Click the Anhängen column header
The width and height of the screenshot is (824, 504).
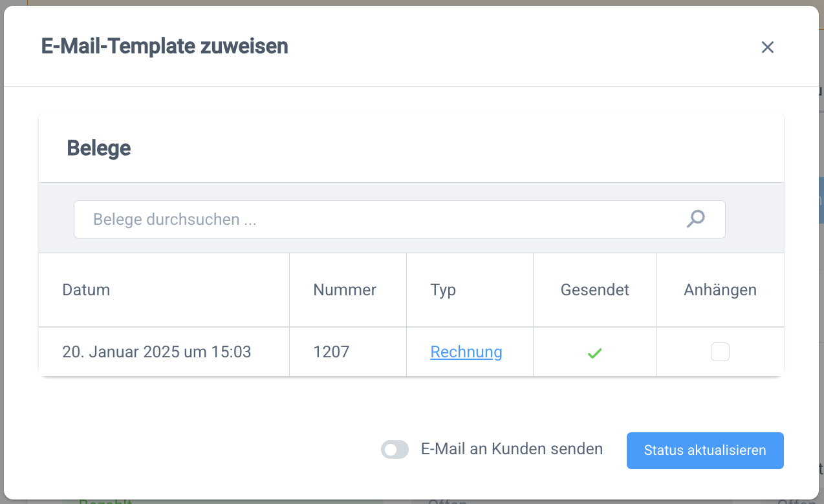720,289
